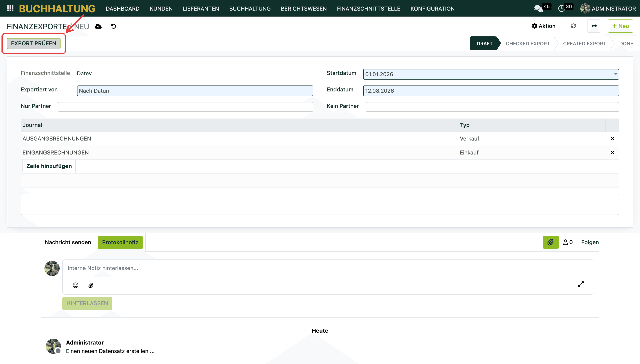Viewport: 640px width, 364px height.
Task: Click the Administrator avatar in the top bar
Action: click(x=585, y=9)
